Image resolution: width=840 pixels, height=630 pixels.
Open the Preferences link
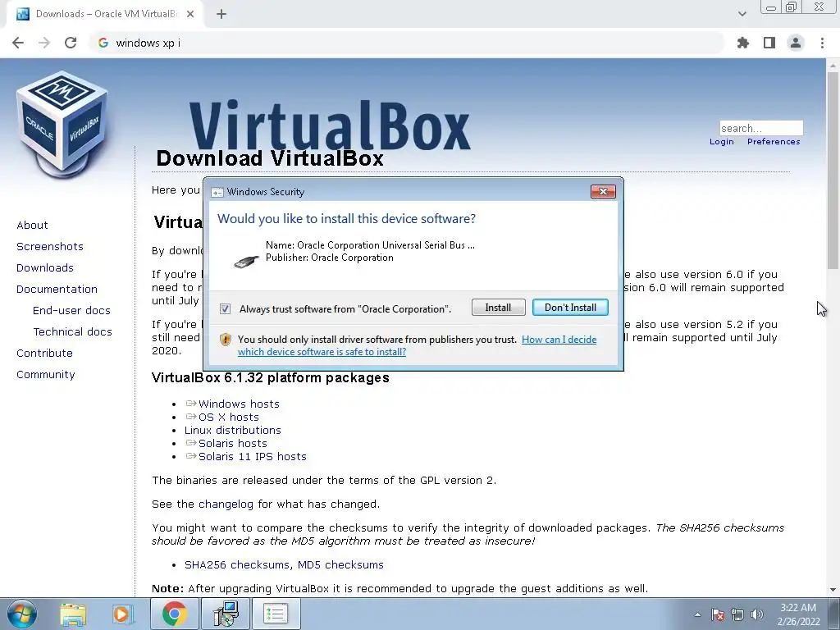click(x=774, y=141)
